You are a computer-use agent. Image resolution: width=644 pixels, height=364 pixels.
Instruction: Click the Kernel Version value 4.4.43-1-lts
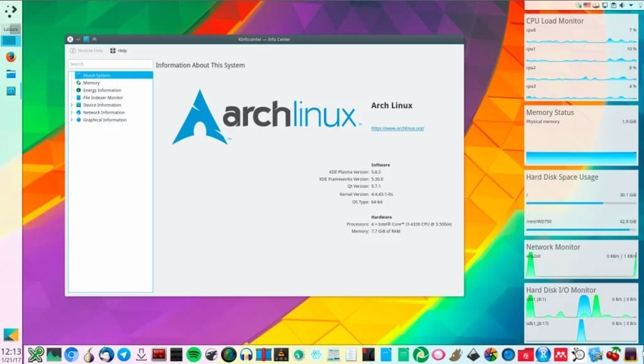(382, 194)
